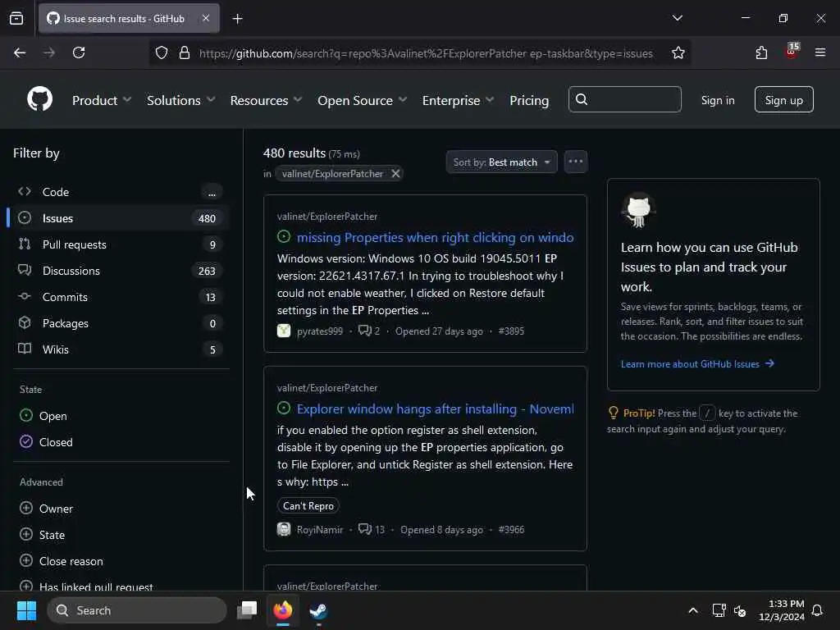Reload the page with the refresh icon
This screenshot has height=630, width=840.
pyautogui.click(x=79, y=52)
